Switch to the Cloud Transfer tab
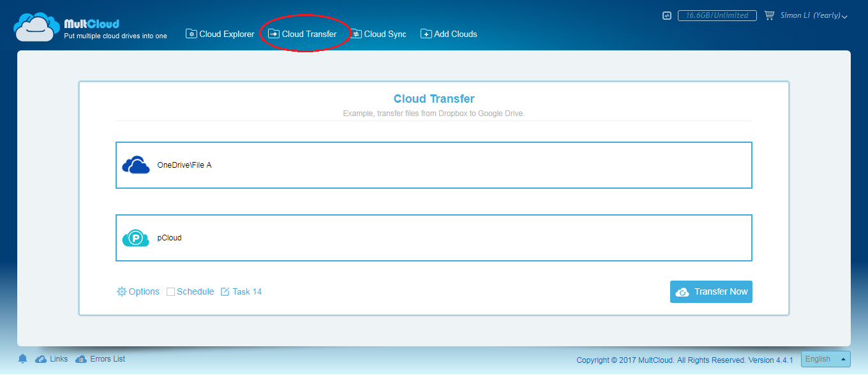The width and height of the screenshot is (868, 375). click(302, 34)
